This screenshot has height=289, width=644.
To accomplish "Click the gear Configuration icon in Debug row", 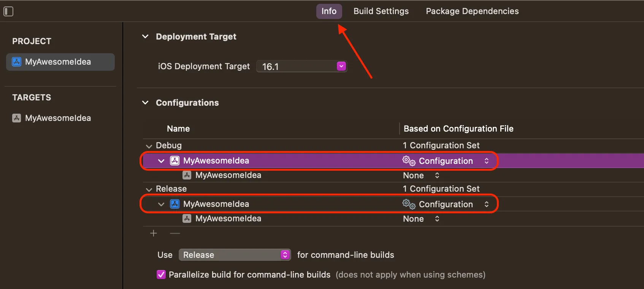I will tap(408, 160).
